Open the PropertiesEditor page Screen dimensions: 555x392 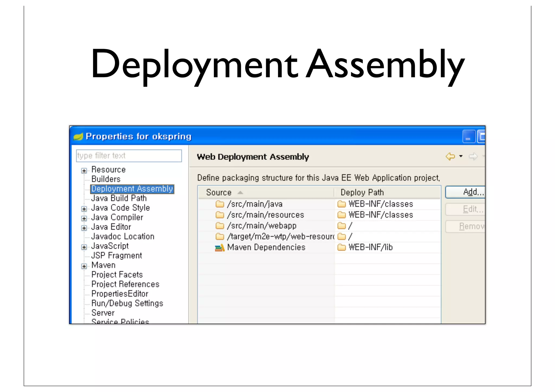120,293
